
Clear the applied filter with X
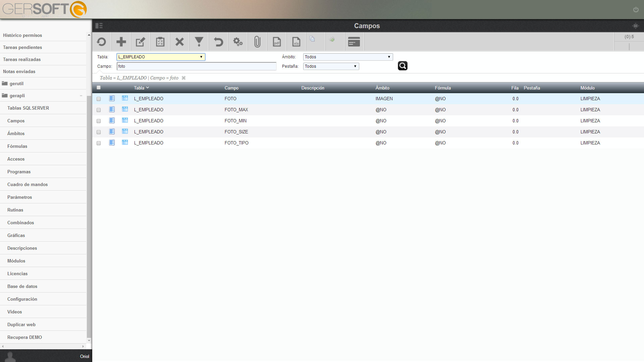pyautogui.click(x=183, y=78)
